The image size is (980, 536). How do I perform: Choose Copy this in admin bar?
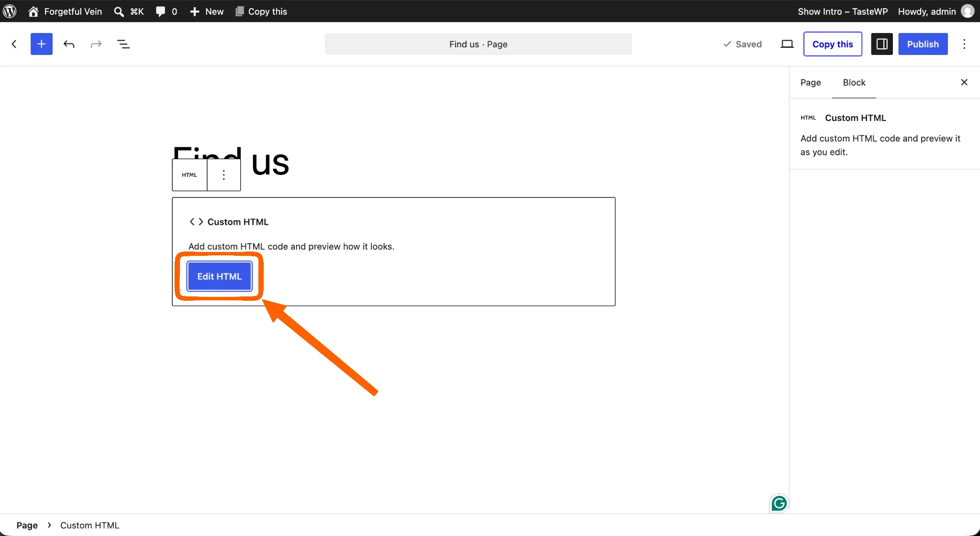(x=261, y=11)
